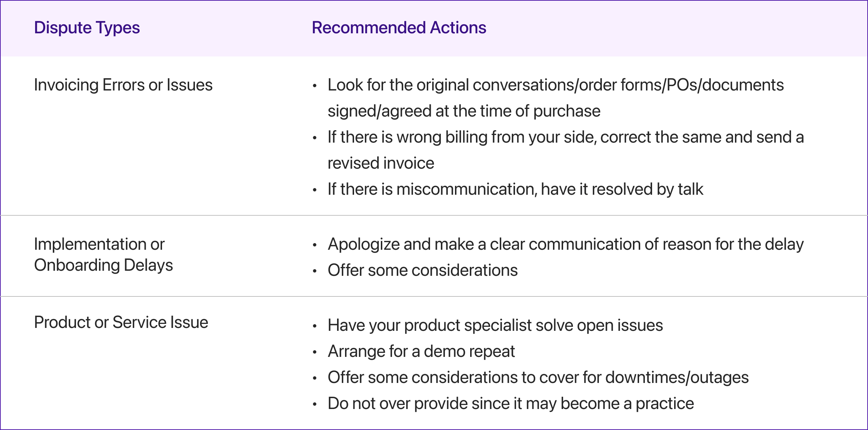The height and width of the screenshot is (430, 868).
Task: Click the 'Arrange for a demo repeat' line
Action: (421, 351)
